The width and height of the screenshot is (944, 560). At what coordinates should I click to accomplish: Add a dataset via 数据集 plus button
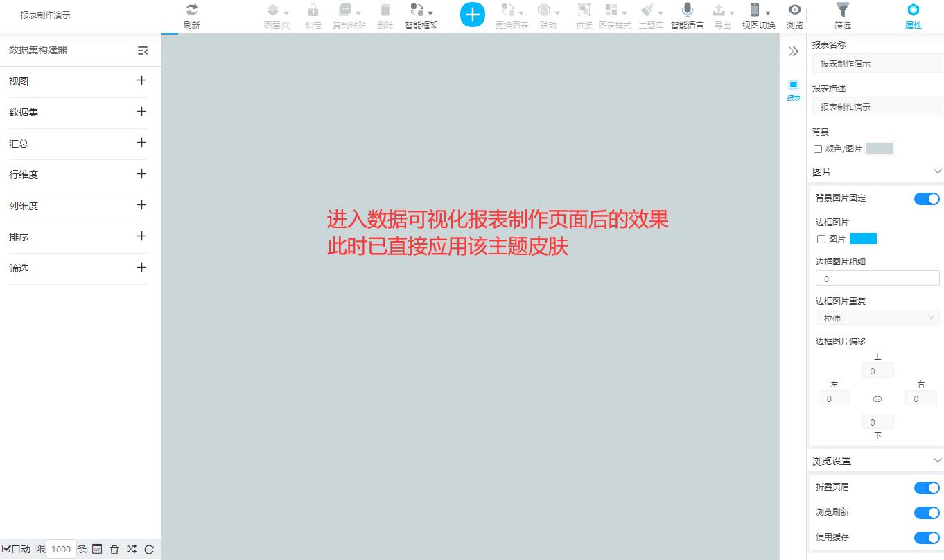[141, 112]
